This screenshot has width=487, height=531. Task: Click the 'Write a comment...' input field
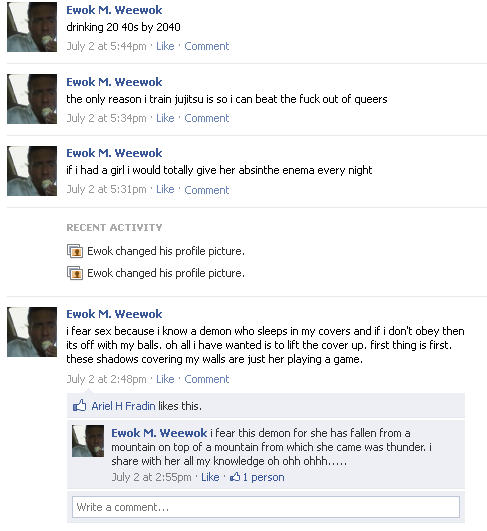pos(266,507)
